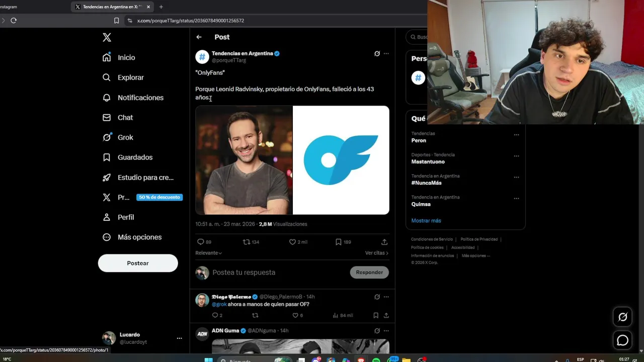The width and height of the screenshot is (644, 362).
Task: Click Política de Privacidad footer link
Action: [479, 239]
